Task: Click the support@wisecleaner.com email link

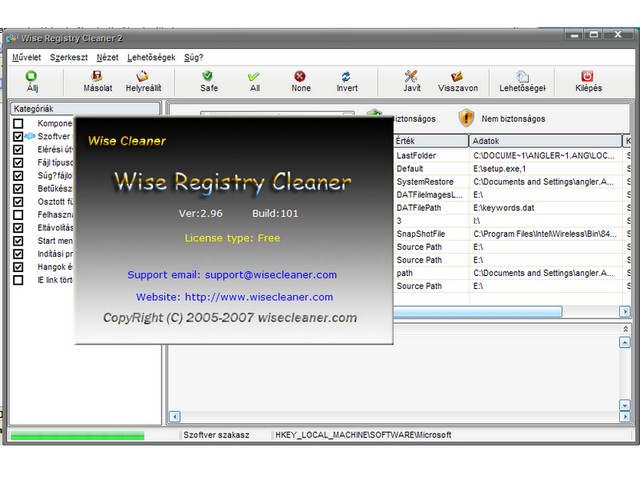Action: point(271,275)
